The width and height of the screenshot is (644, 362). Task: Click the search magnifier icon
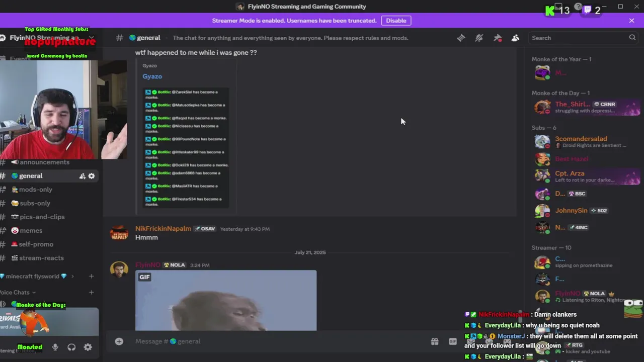[632, 38]
